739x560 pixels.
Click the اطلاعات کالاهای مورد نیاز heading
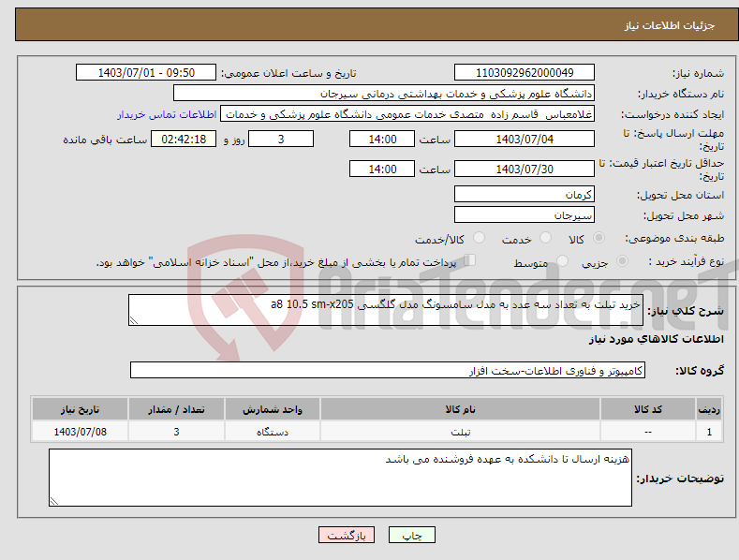656,339
